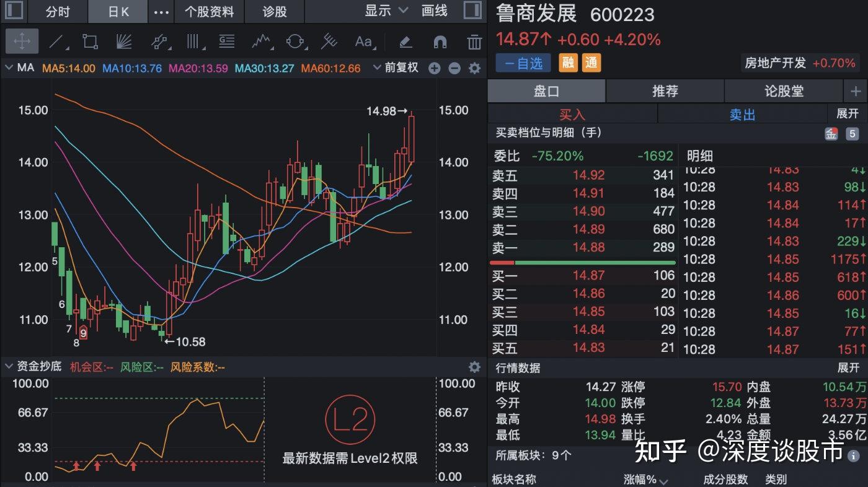The image size is (868, 487).
Task: Select the move/crosshair cursor tool
Action: [x=22, y=42]
